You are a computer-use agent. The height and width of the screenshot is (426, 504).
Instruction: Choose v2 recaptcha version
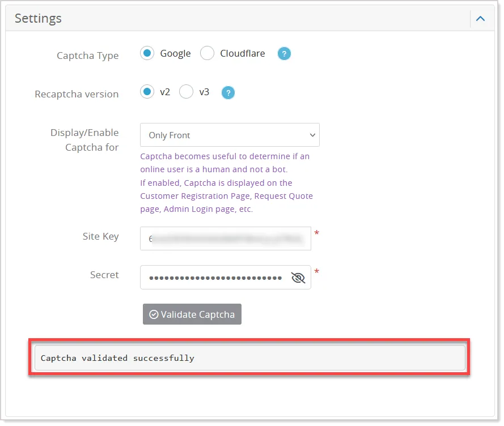click(x=147, y=92)
